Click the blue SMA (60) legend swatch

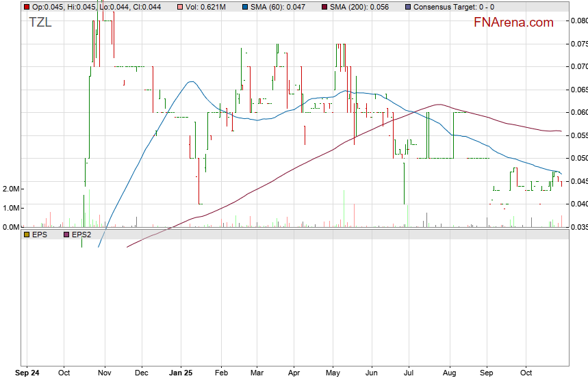(246, 7)
